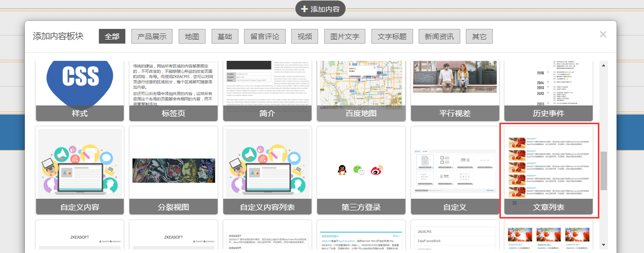Select the 分裂视图 block

pyautogui.click(x=174, y=170)
